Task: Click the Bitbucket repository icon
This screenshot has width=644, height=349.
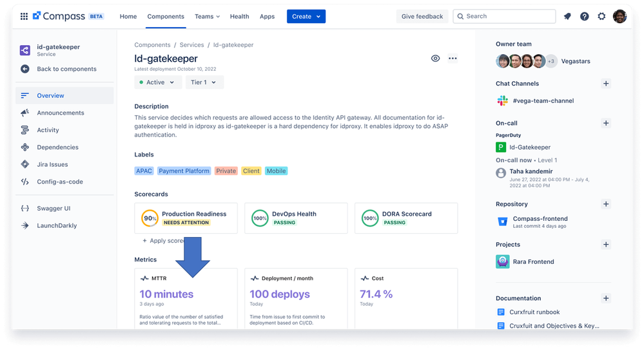Action: coord(502,222)
